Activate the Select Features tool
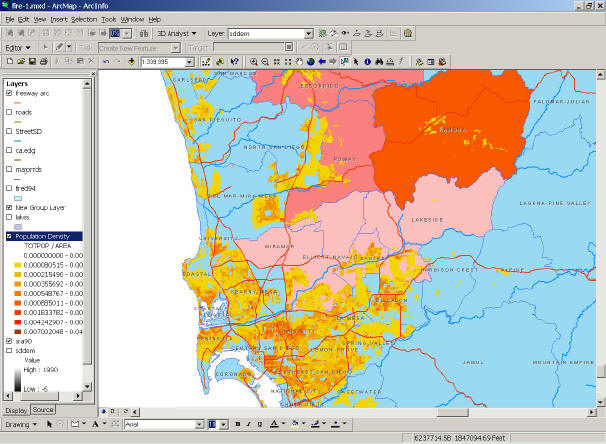 click(344, 62)
